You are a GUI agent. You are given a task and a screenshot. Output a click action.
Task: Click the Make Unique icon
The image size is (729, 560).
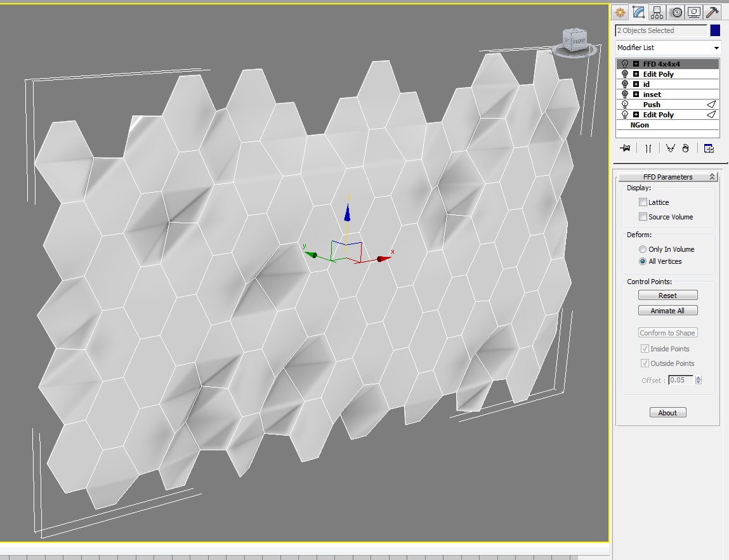coord(670,148)
